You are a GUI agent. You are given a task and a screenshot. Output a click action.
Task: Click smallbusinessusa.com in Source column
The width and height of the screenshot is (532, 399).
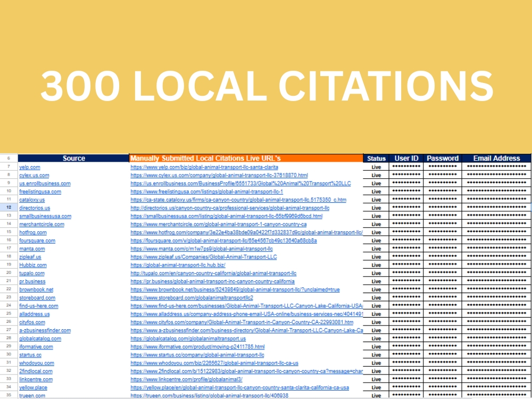pos(45,216)
